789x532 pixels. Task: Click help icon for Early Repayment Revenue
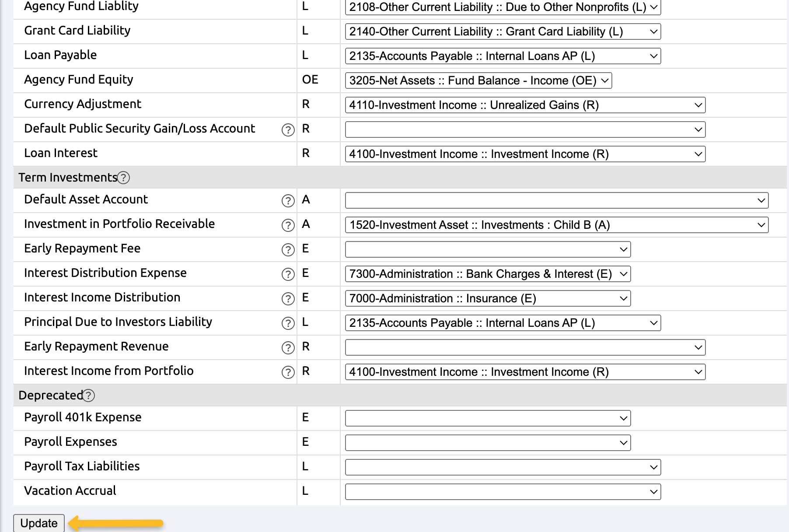click(288, 348)
